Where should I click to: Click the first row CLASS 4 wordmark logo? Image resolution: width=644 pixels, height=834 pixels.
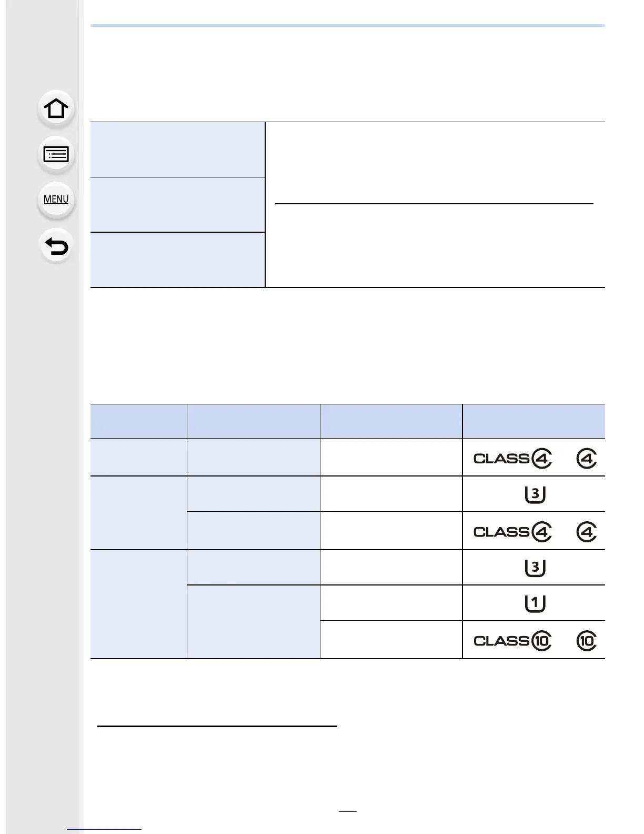[x=512, y=459]
